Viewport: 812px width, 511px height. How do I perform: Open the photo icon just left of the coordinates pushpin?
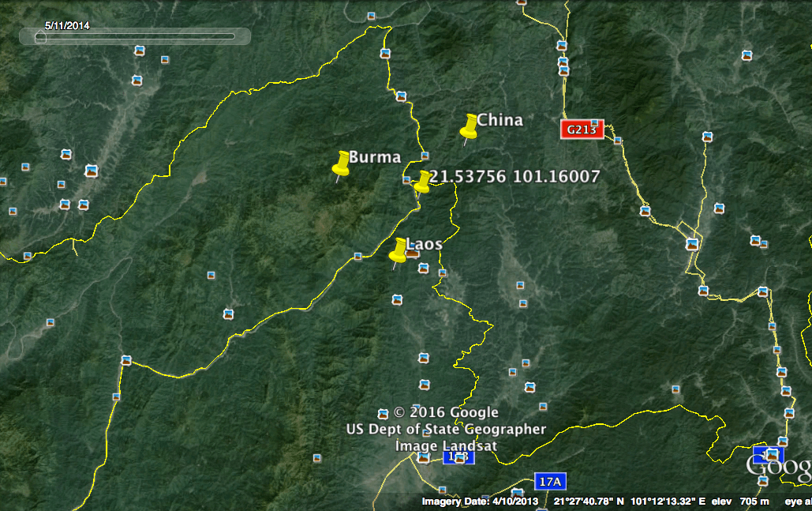click(x=406, y=180)
